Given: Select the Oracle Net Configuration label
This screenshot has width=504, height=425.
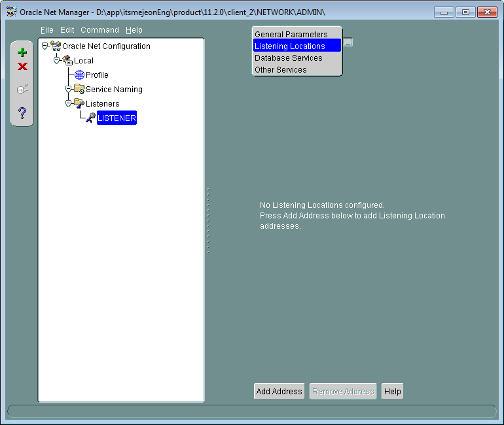Looking at the screenshot, I should click(107, 46).
